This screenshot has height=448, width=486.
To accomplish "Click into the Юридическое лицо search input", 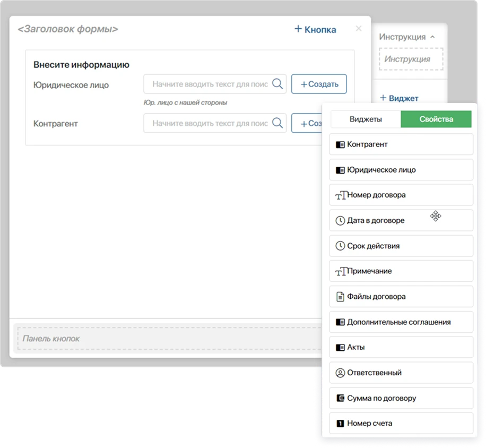I will pos(210,84).
